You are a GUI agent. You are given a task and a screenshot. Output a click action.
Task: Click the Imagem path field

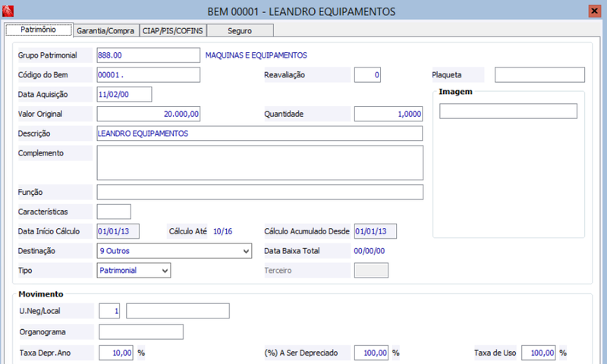click(x=508, y=111)
